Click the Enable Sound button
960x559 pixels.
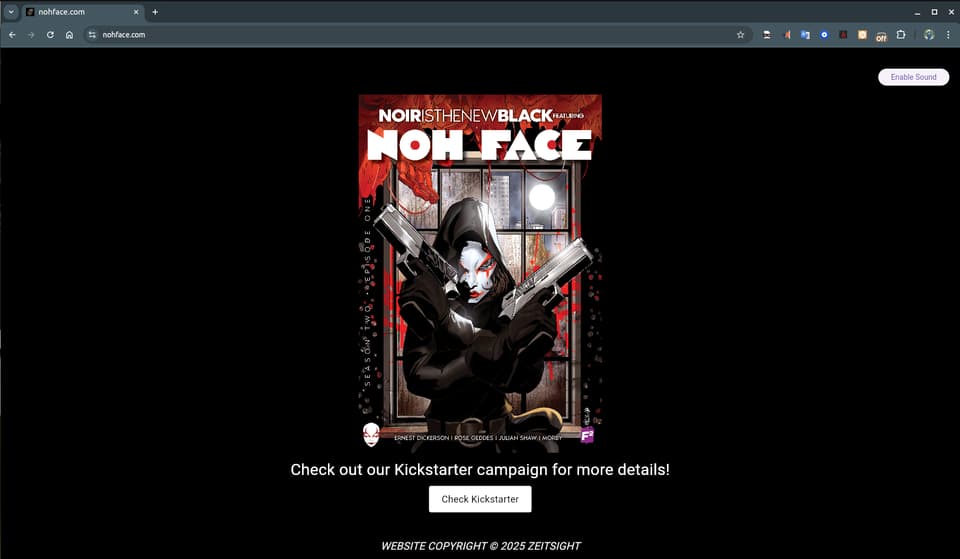pos(913,77)
